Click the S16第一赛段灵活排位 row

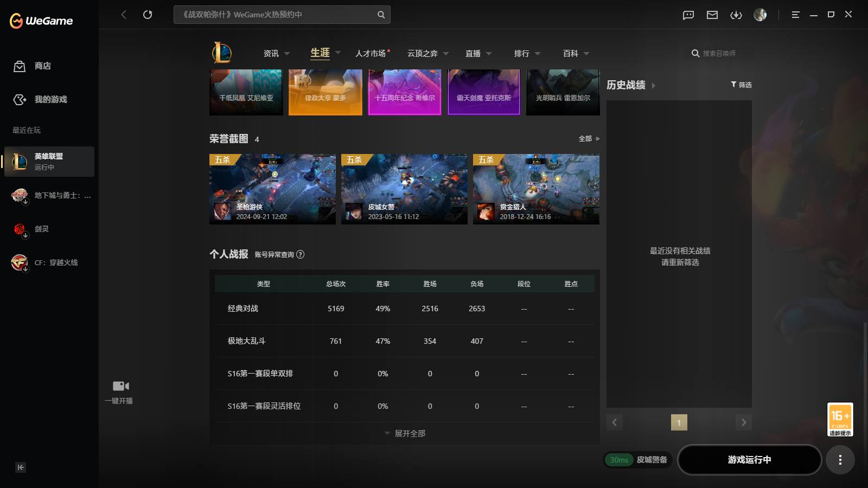pos(405,406)
